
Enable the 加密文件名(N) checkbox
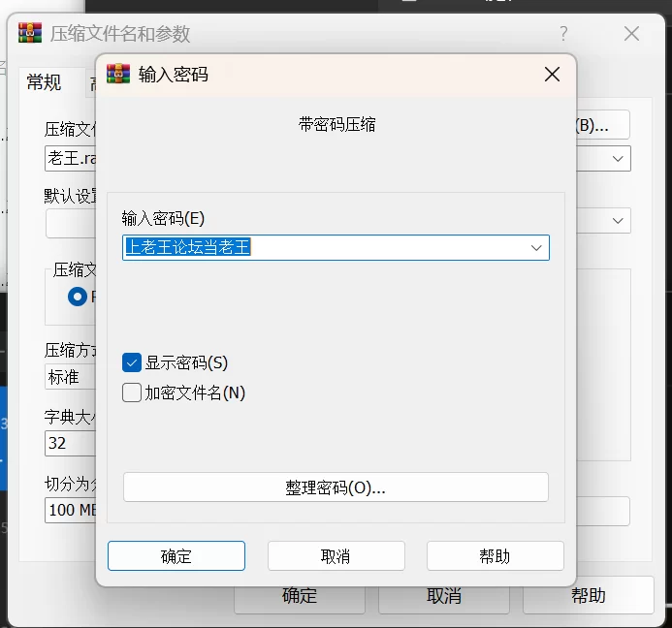133,392
